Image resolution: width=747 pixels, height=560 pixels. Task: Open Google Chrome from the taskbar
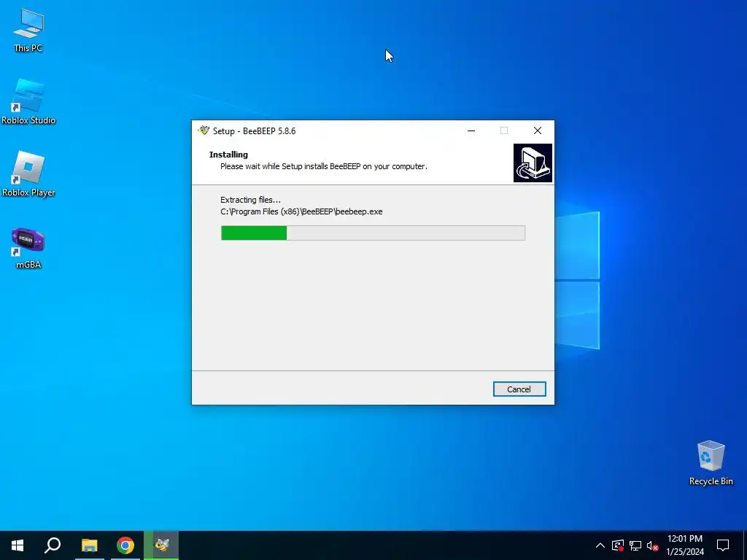click(x=125, y=545)
